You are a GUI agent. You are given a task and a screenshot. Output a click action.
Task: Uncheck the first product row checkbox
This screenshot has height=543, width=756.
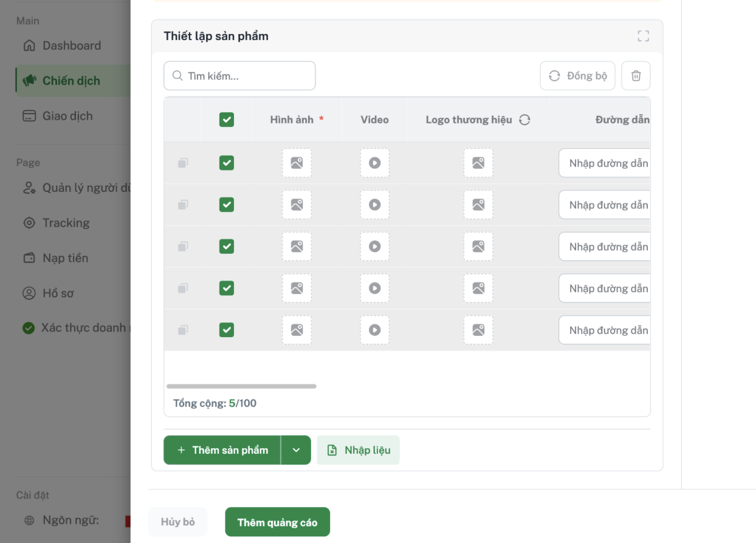[x=227, y=163]
